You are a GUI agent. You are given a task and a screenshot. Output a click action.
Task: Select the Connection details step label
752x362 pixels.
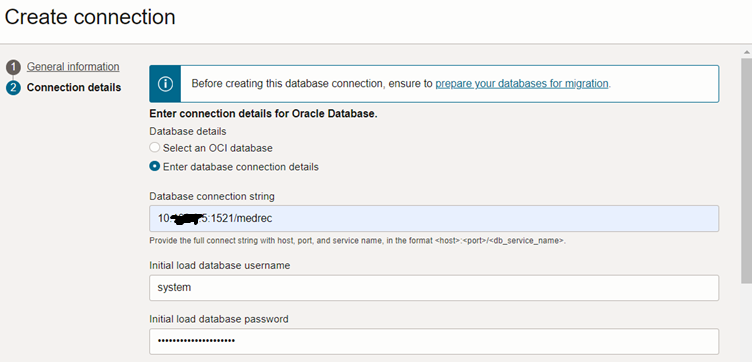74,87
